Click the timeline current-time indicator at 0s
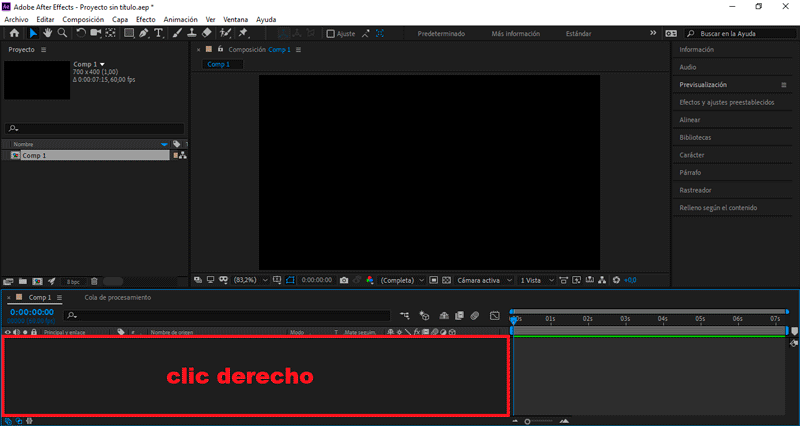Screen dimensions: 800x426 coord(514,319)
